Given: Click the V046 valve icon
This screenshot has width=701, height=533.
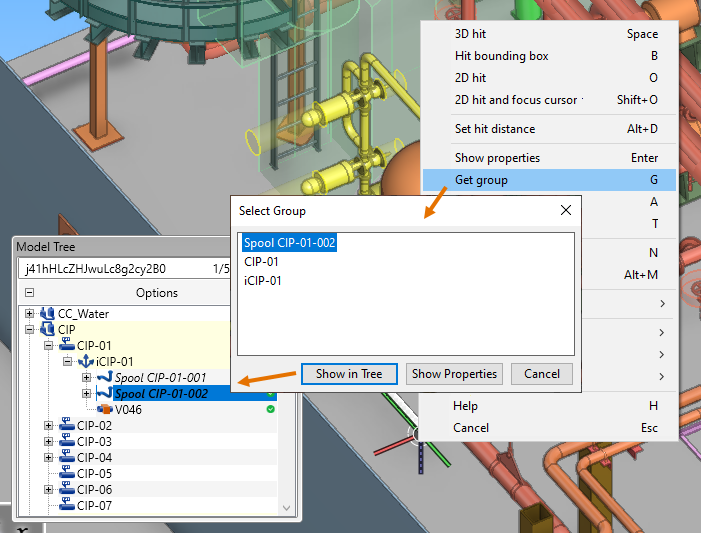Looking at the screenshot, I should 104,409.
